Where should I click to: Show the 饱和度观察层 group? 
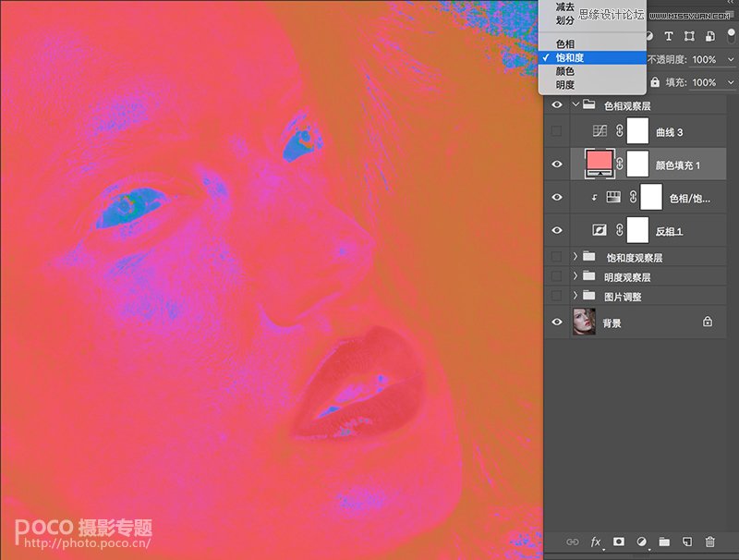[557, 256]
